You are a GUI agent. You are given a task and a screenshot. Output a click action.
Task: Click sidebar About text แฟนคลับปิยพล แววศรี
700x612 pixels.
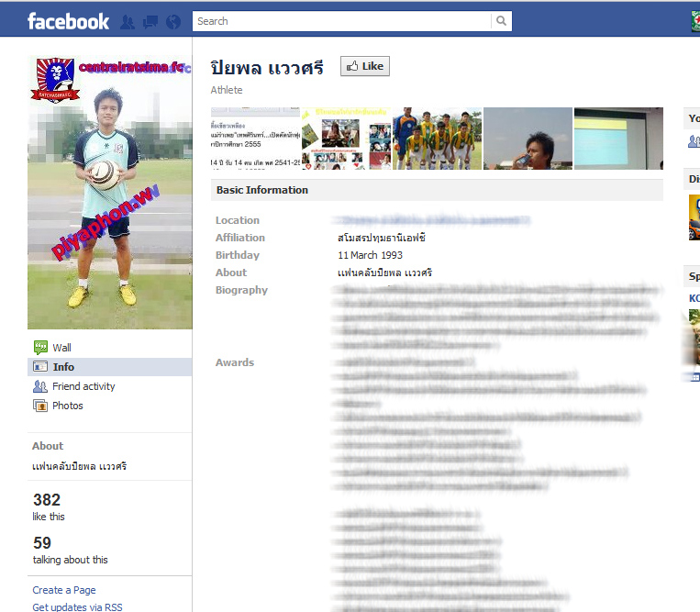pos(80,466)
